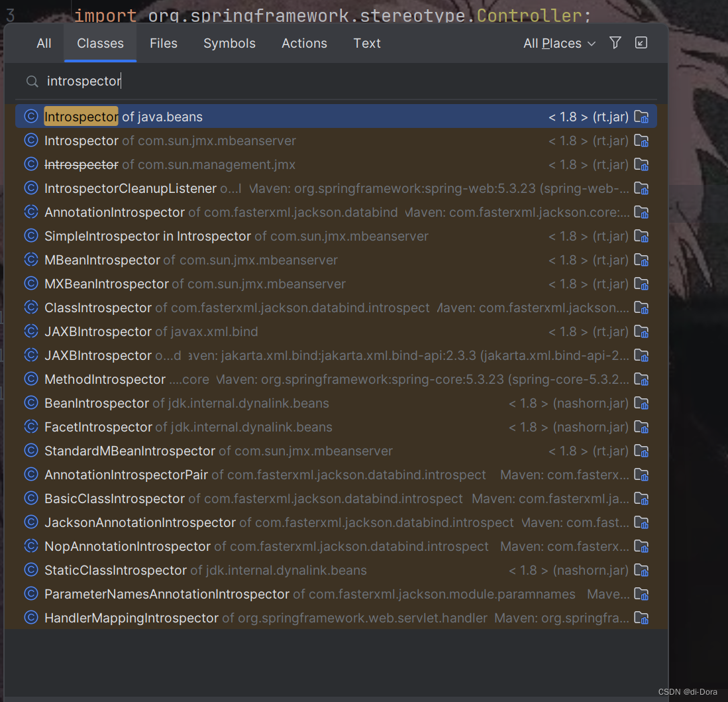This screenshot has height=702, width=728.
Task: Select HandlerMappingIntrospector result
Action: pyautogui.click(x=336, y=618)
